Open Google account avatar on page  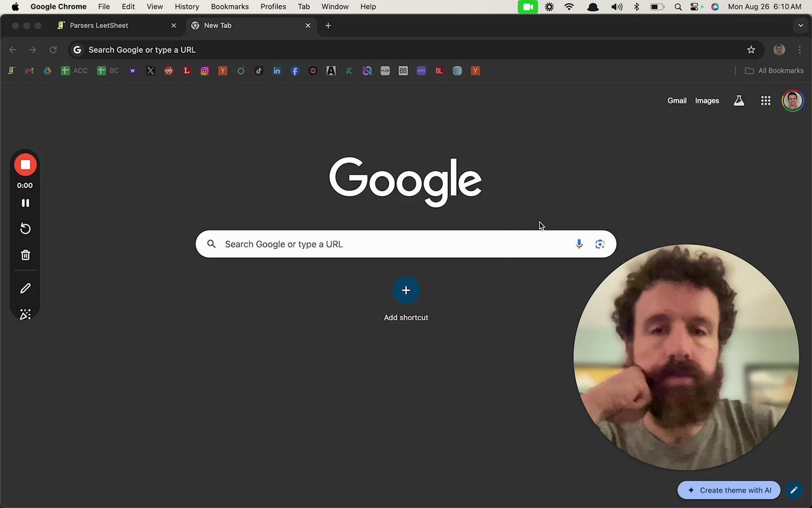coord(792,101)
